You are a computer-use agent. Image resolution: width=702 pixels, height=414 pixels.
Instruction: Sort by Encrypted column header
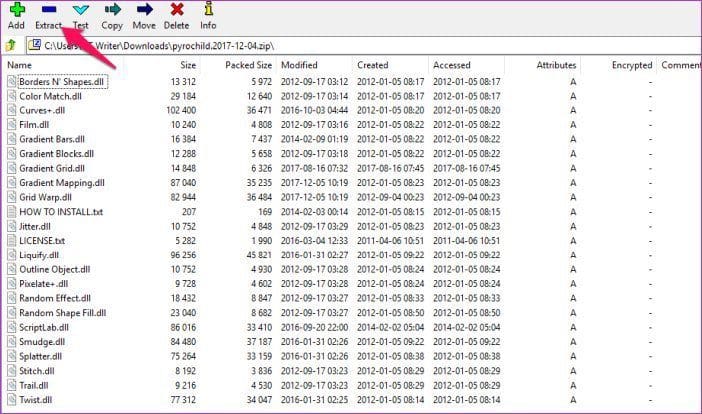632,65
